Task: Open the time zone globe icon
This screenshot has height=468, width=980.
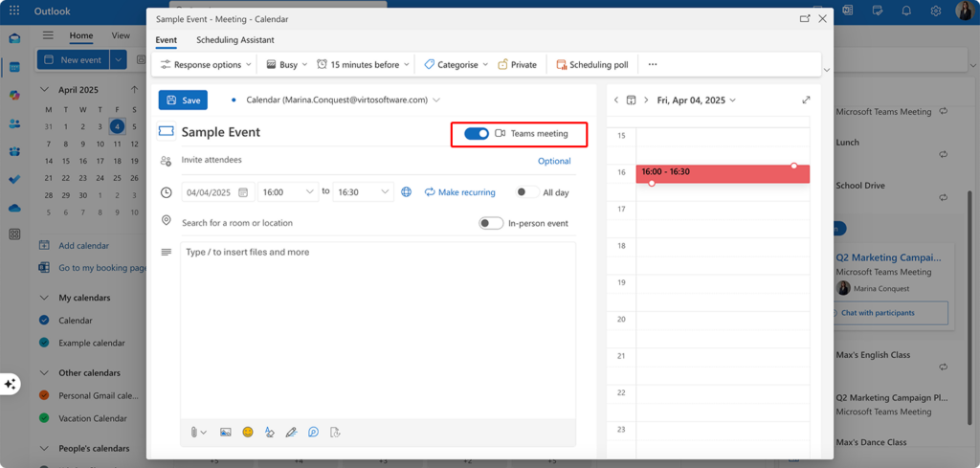Action: (x=406, y=191)
